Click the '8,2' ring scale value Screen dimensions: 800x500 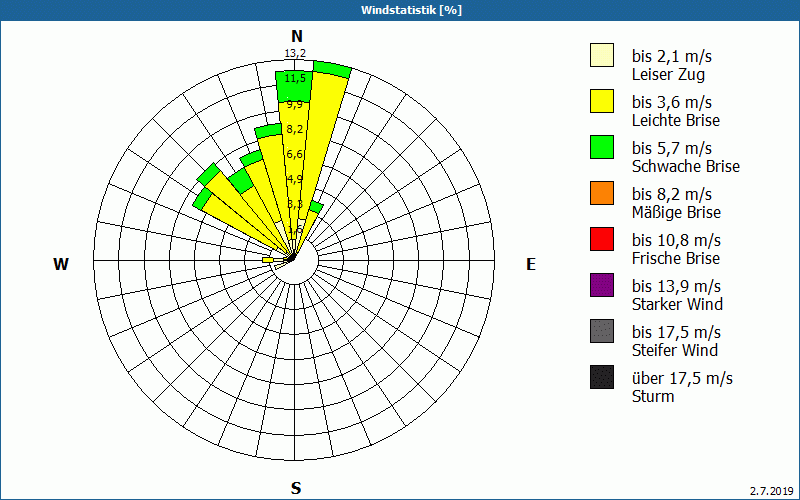click(295, 129)
